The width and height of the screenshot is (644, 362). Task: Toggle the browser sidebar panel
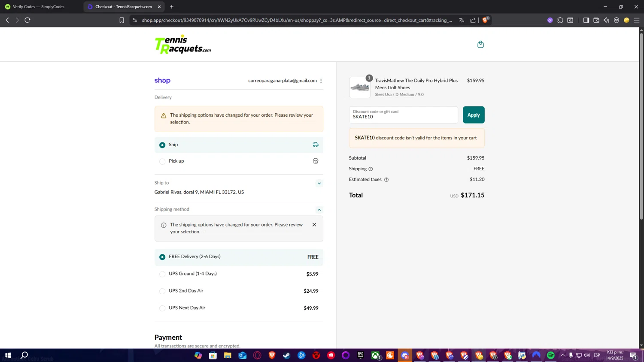click(x=586, y=20)
